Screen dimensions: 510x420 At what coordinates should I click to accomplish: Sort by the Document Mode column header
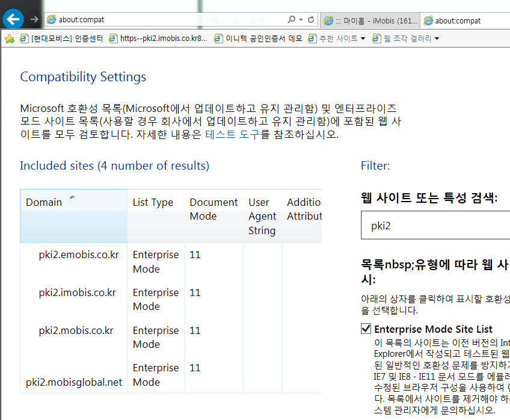pyautogui.click(x=214, y=215)
